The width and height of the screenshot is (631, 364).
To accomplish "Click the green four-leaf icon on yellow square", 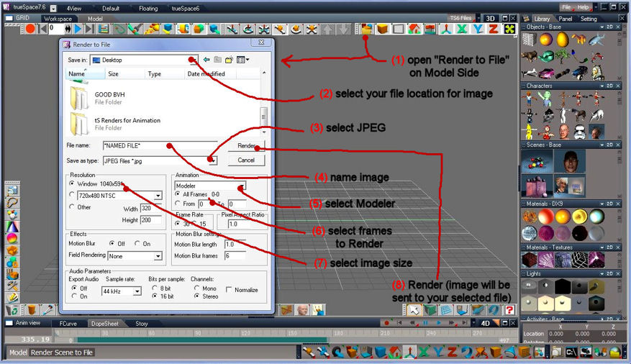I will coord(509,29).
